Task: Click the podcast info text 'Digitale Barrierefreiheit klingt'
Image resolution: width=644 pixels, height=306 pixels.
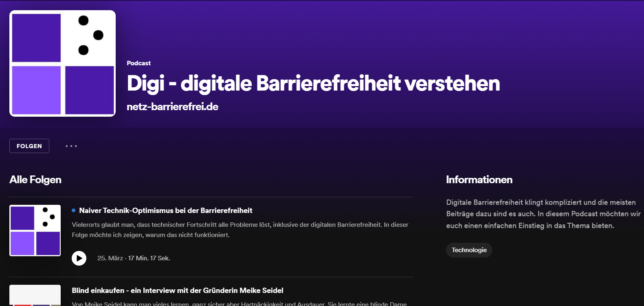Action: tap(543, 214)
